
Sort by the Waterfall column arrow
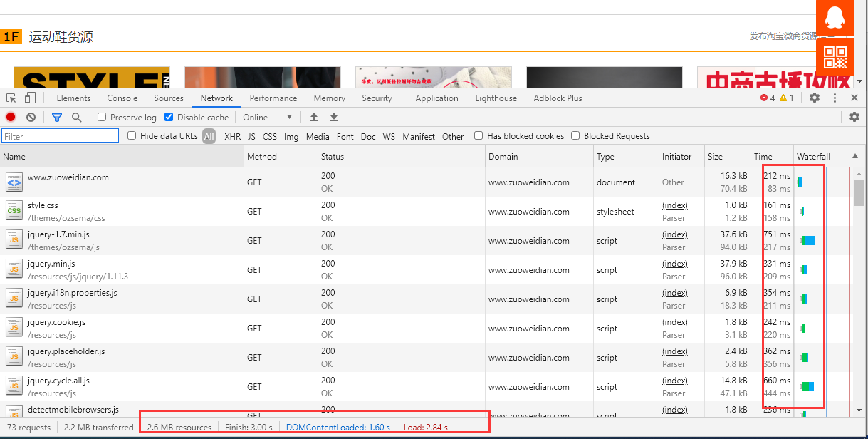tap(854, 156)
